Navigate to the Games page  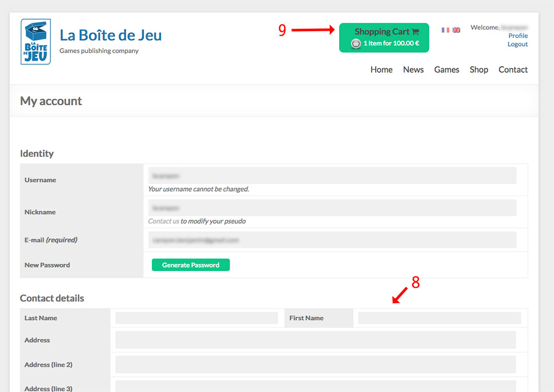pos(447,70)
